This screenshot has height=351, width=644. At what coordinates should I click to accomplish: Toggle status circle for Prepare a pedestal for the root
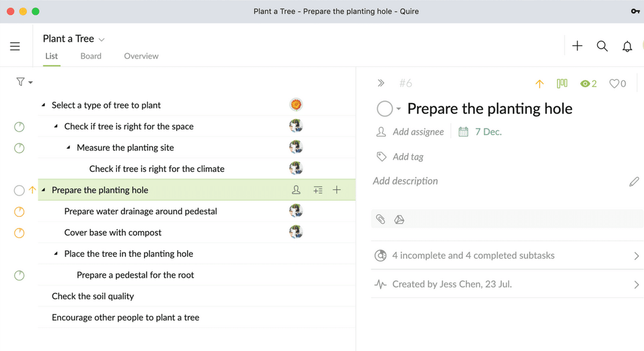tap(20, 275)
